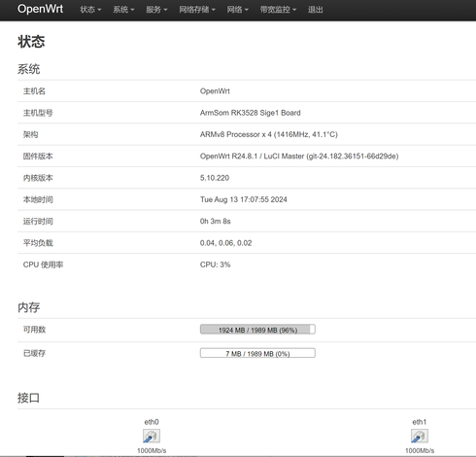This screenshot has height=457, width=476.
Task: Click the 架构 row label
Action: point(30,134)
